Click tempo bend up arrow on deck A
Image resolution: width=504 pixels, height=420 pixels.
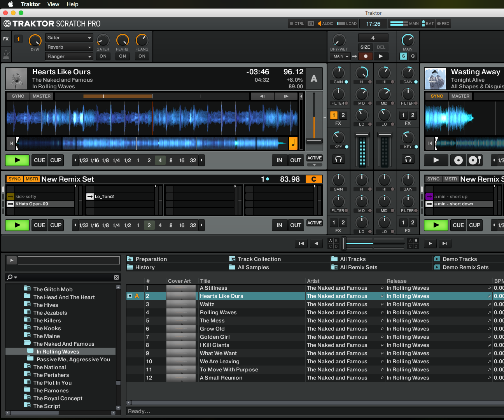point(286,96)
